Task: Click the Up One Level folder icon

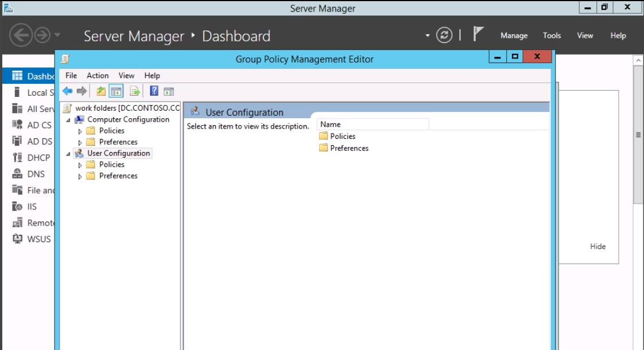Action: click(x=101, y=91)
